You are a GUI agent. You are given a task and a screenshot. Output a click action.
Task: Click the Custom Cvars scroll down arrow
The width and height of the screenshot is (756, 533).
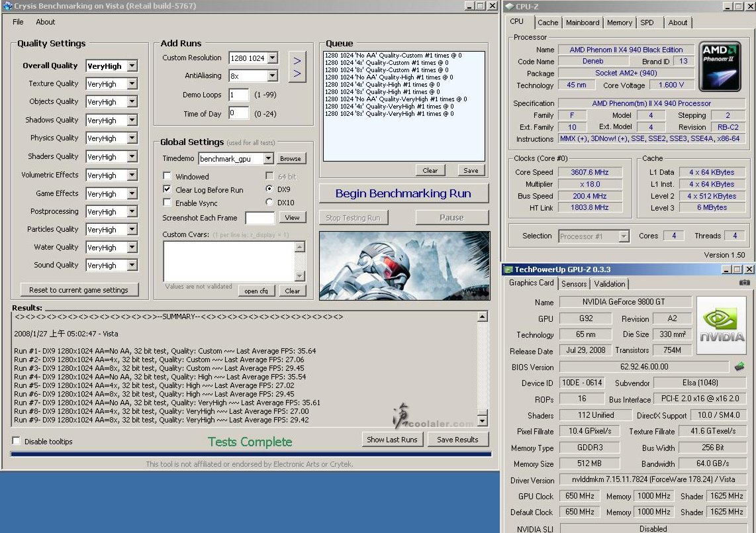click(x=300, y=276)
